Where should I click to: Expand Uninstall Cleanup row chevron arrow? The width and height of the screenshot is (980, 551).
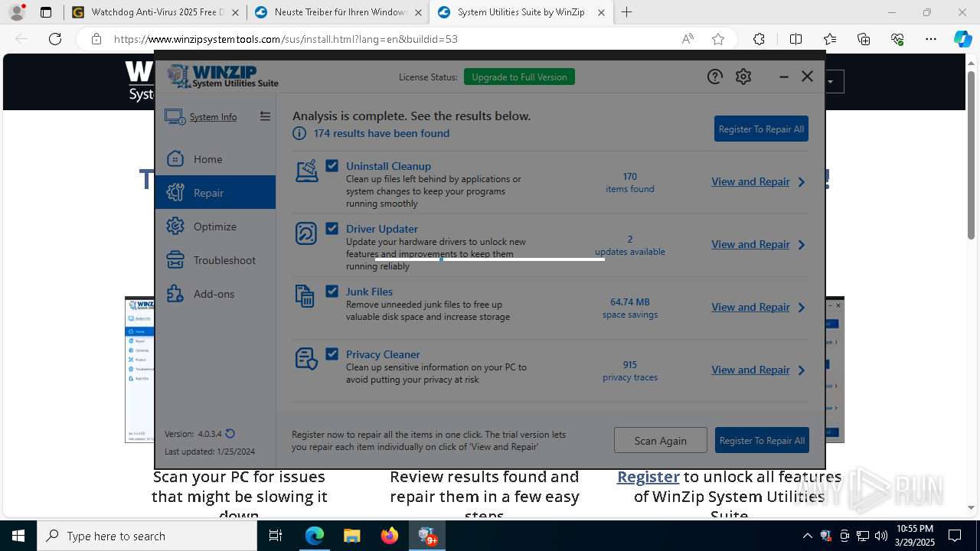click(802, 182)
